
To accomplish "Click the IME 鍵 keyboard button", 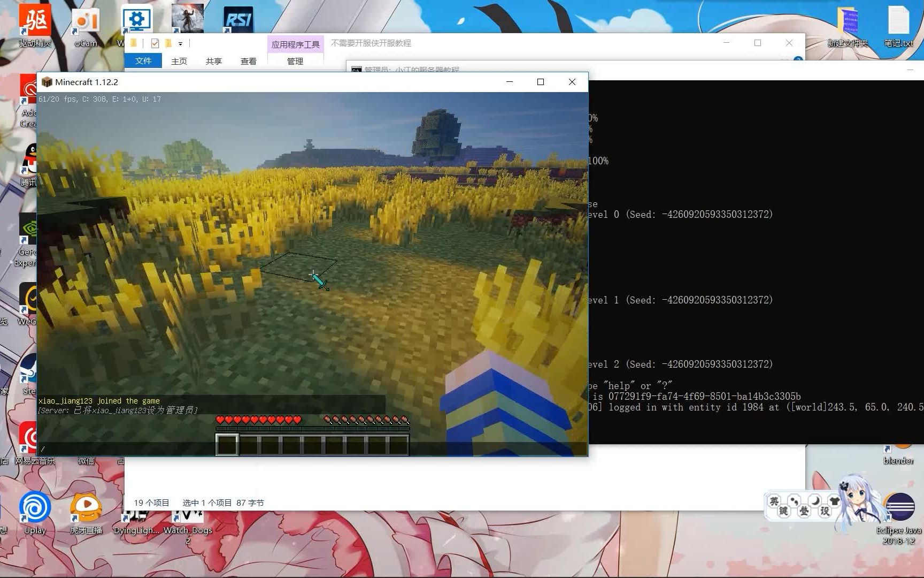I will point(783,511).
